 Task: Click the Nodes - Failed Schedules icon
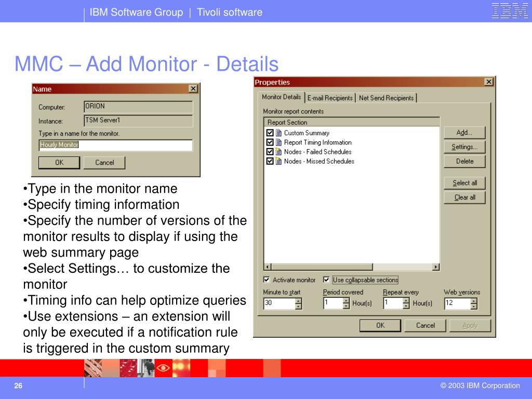278,152
